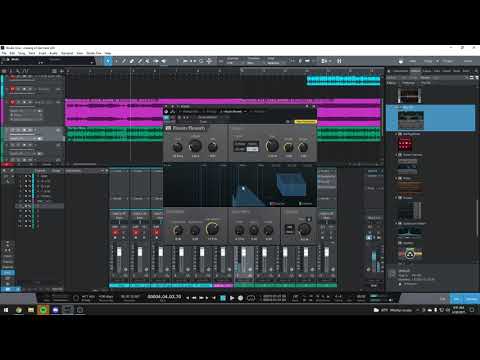Open the Windows notification center icon
480x360 pixels.
pos(472,310)
